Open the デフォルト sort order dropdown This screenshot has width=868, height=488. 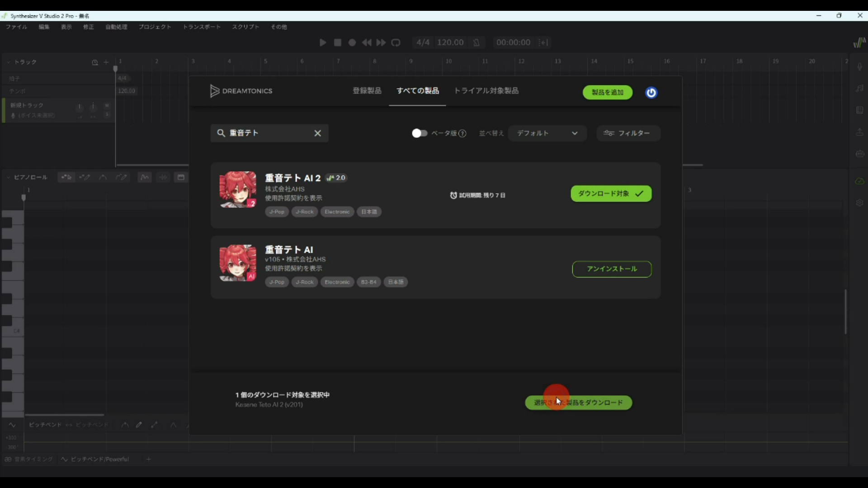(547, 133)
